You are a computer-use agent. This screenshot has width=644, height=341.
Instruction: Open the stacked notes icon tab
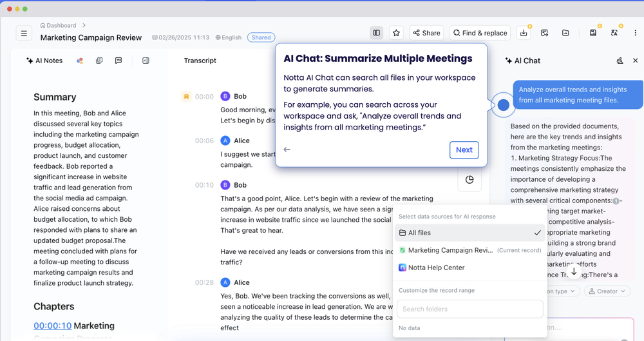click(99, 61)
